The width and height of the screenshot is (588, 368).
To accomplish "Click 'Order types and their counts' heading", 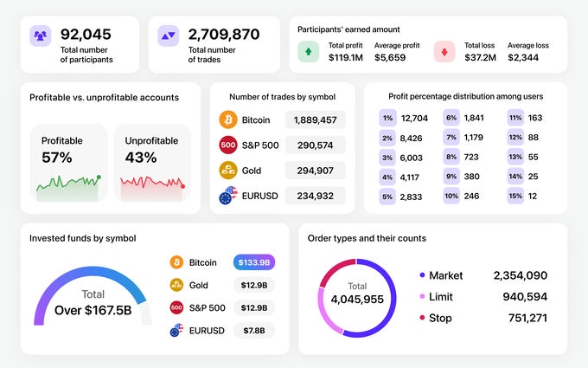I will (367, 238).
